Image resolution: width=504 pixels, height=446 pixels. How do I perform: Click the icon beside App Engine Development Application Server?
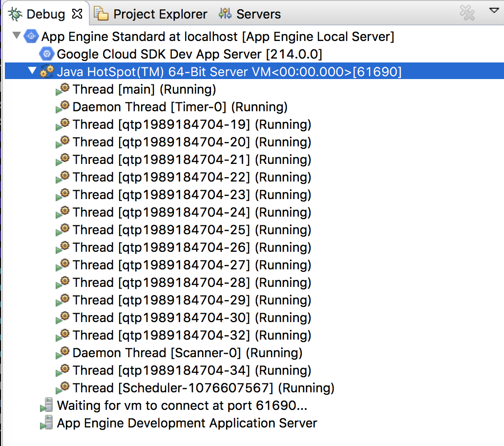coord(47,423)
